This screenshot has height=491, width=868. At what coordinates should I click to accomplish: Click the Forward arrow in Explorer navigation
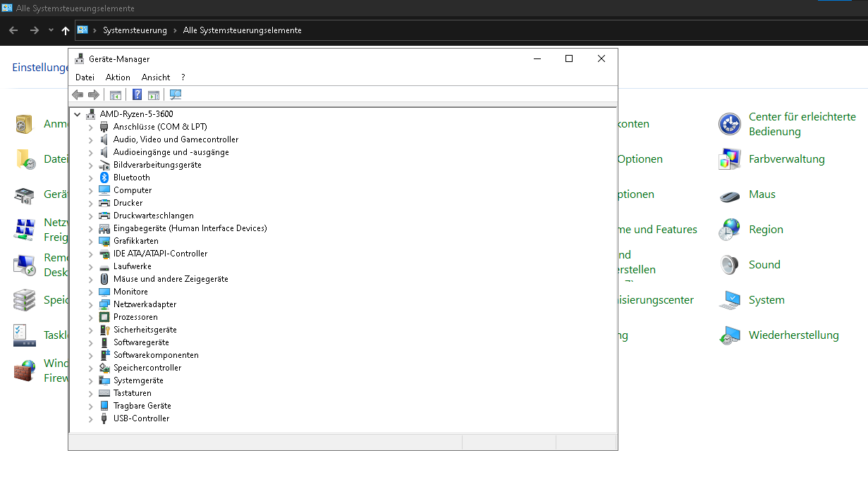tap(34, 30)
